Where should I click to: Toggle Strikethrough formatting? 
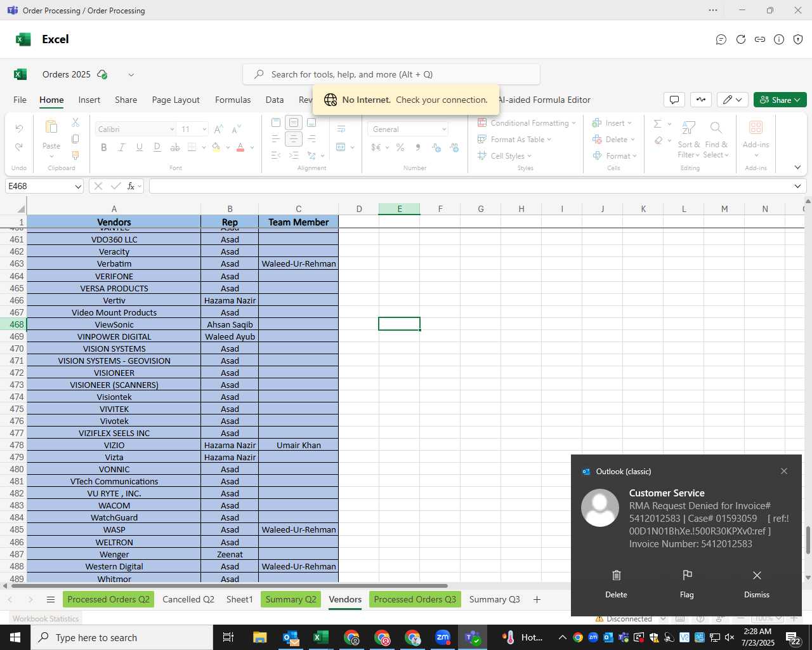point(175,147)
